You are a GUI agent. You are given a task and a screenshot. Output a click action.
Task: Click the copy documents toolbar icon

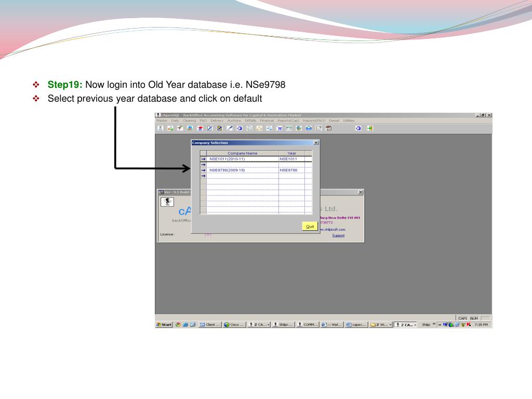[249, 128]
